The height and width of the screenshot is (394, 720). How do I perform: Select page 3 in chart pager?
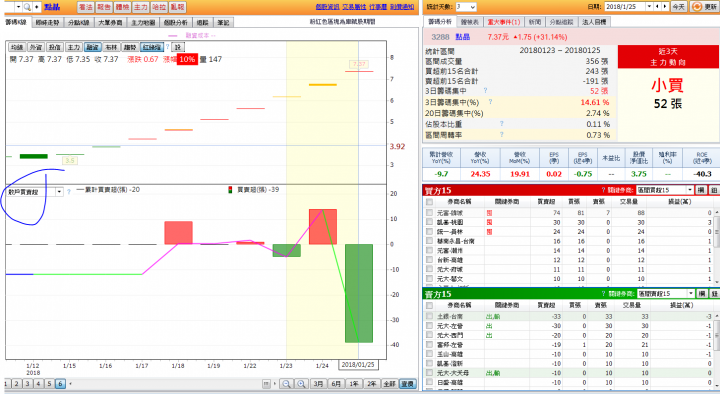27,383
